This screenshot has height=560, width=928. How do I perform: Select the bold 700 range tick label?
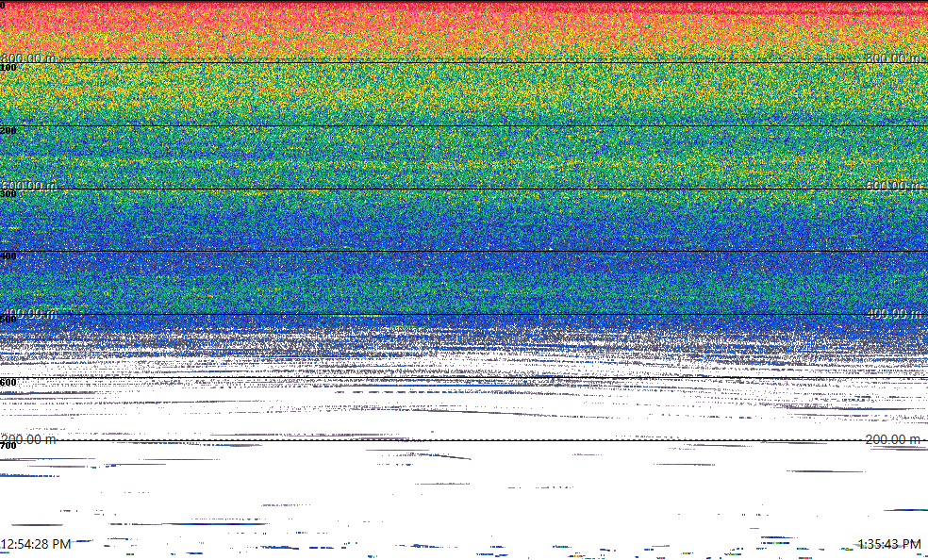8,446
